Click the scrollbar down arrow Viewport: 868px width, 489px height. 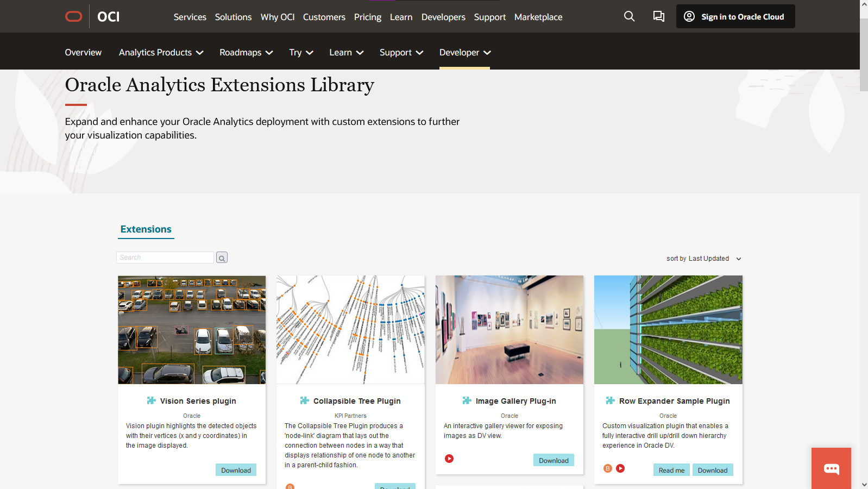coord(864,484)
